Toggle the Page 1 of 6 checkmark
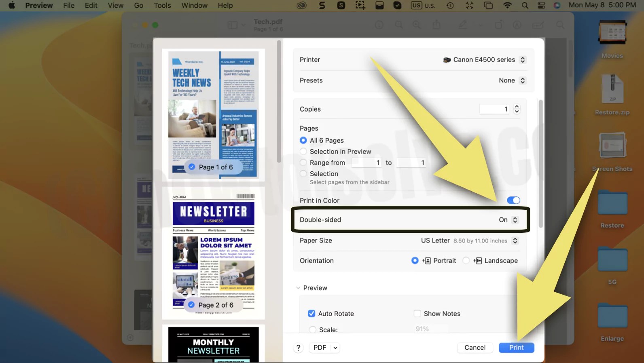644x363 pixels. [x=192, y=167]
